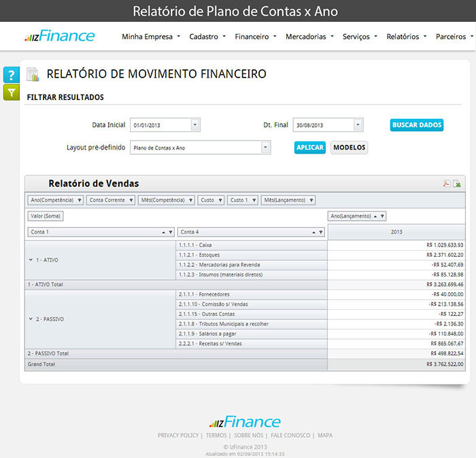
Task: Open the help question mark icon
Action: [12, 75]
